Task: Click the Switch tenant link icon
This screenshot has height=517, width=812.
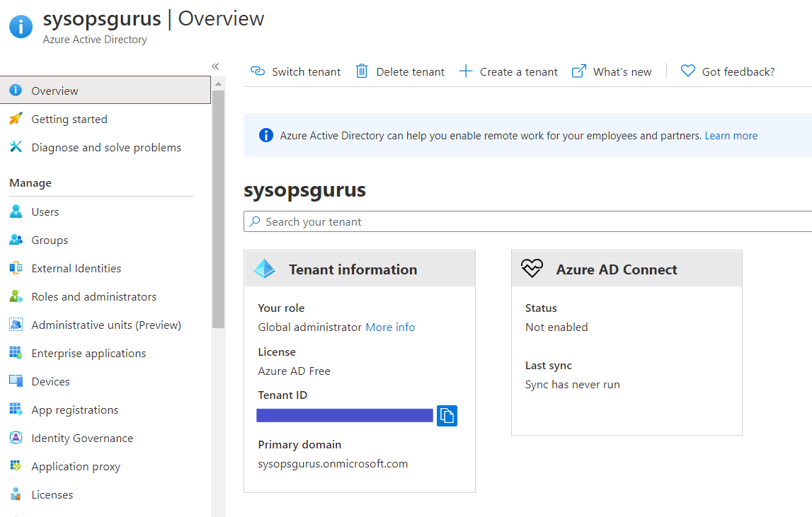Action: (258, 71)
